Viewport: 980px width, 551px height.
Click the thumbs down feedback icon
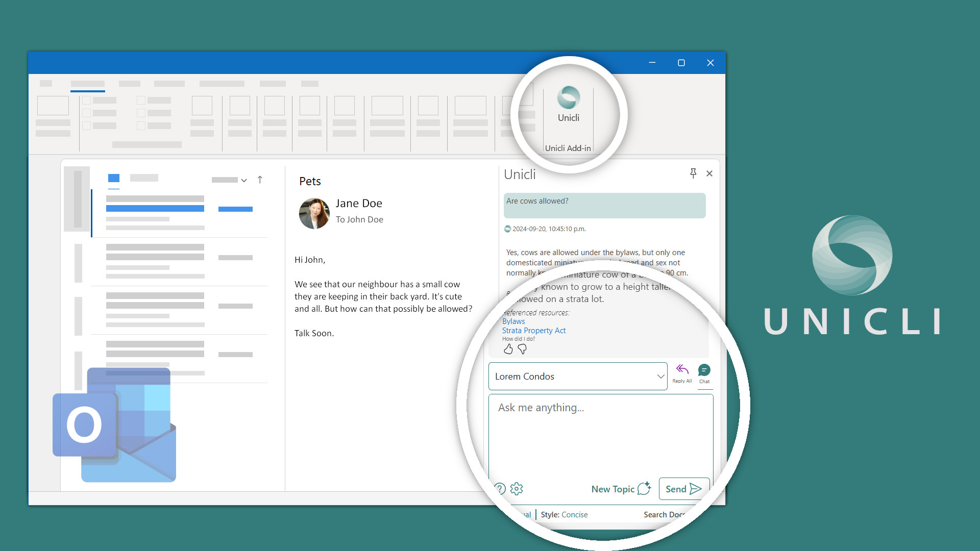tap(522, 349)
